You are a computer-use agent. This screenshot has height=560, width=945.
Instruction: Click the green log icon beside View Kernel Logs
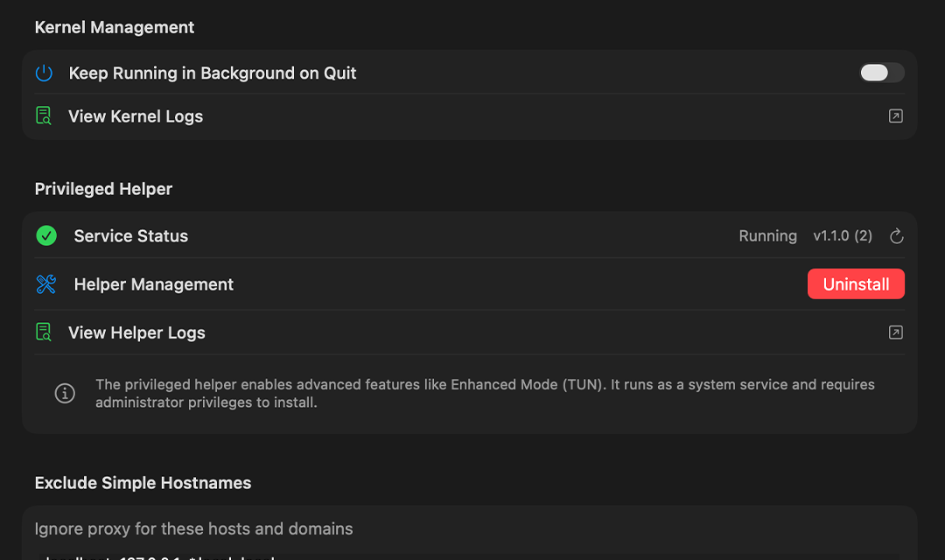click(44, 115)
